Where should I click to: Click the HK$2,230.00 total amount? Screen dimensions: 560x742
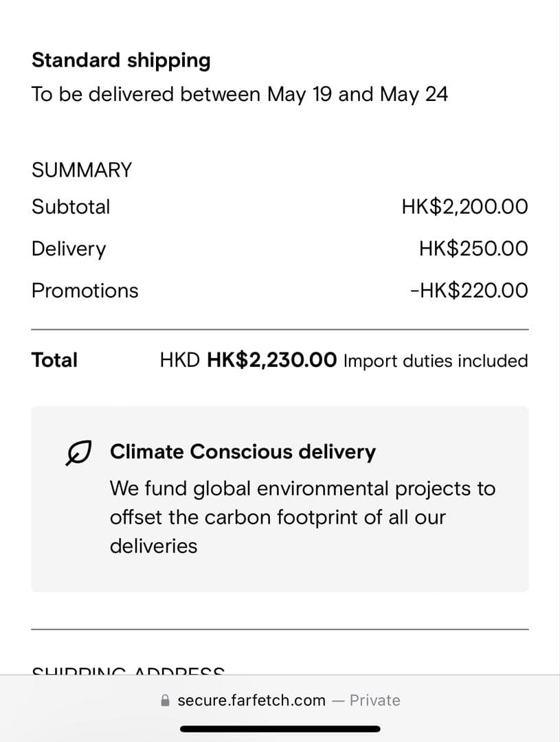click(x=272, y=360)
